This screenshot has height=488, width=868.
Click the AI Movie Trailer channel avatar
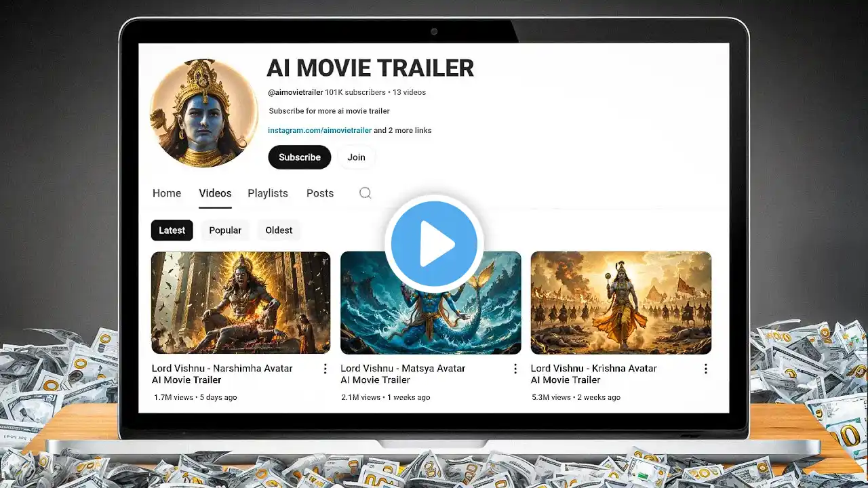[x=204, y=113]
